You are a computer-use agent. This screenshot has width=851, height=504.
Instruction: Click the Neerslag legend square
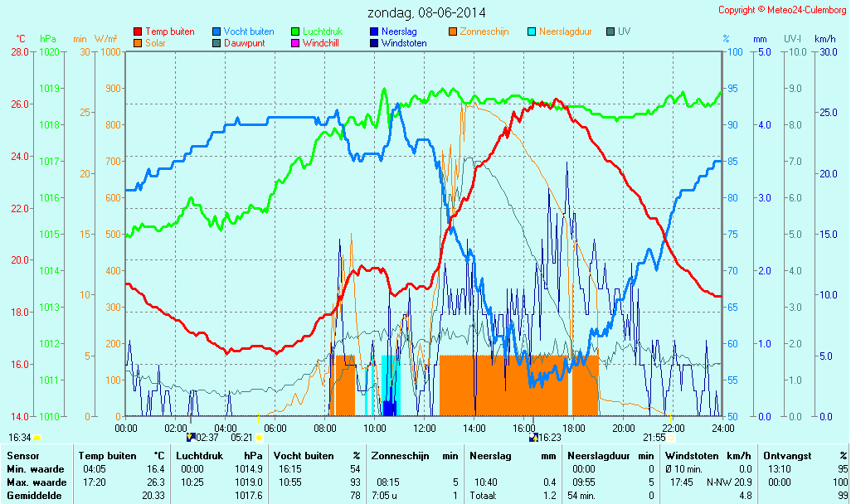pyautogui.click(x=374, y=31)
